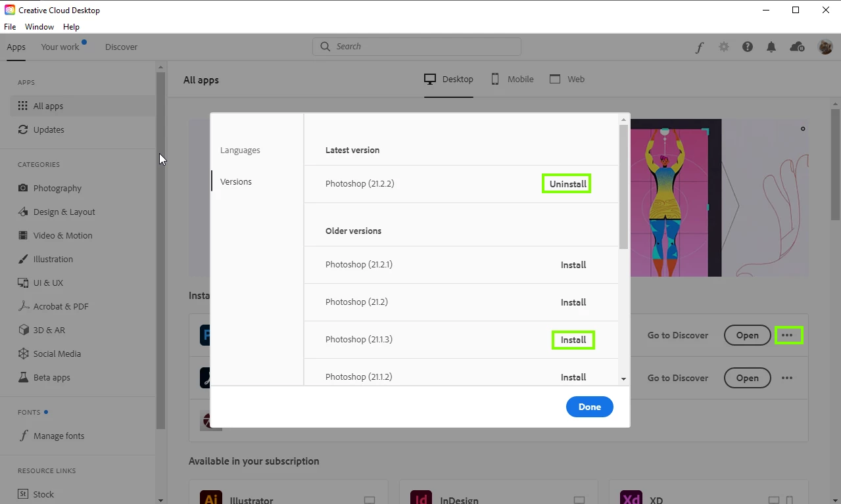Install Photoshop (21.1.3)
The width and height of the screenshot is (841, 504).
(573, 340)
